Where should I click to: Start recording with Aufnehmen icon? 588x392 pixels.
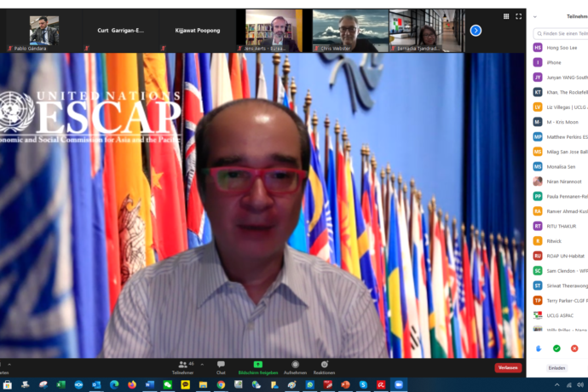295,364
